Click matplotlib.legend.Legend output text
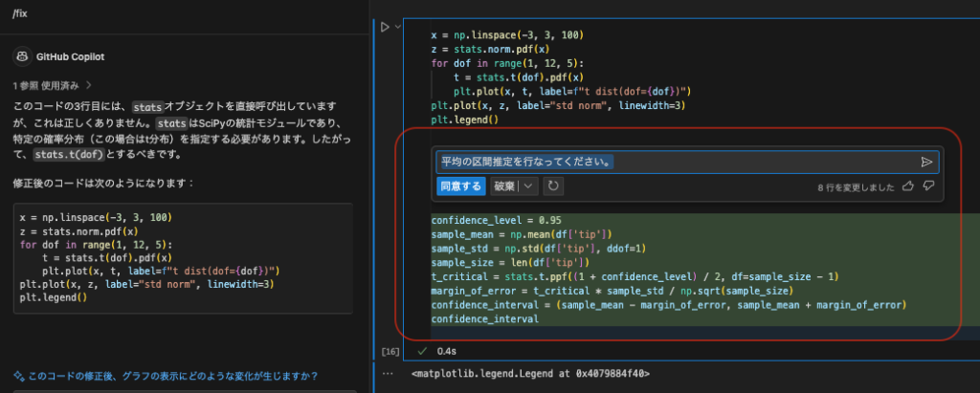This screenshot has height=393, width=980. click(x=530, y=374)
